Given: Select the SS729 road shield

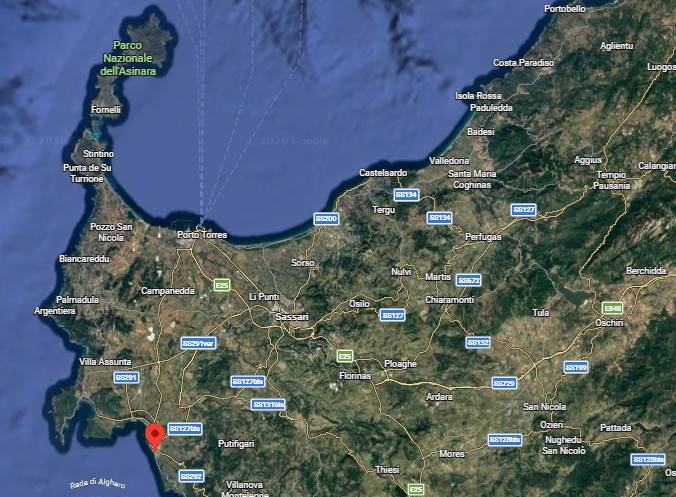Looking at the screenshot, I should point(504,383).
